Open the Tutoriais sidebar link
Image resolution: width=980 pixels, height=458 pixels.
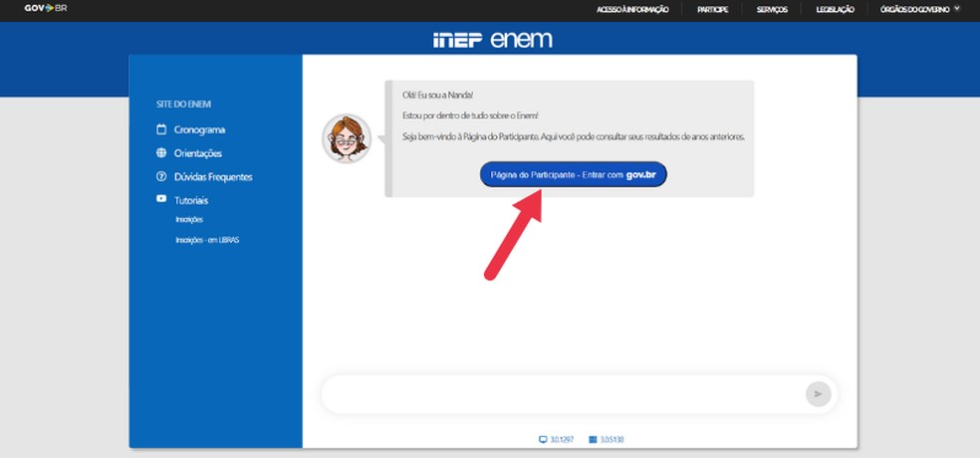click(191, 200)
